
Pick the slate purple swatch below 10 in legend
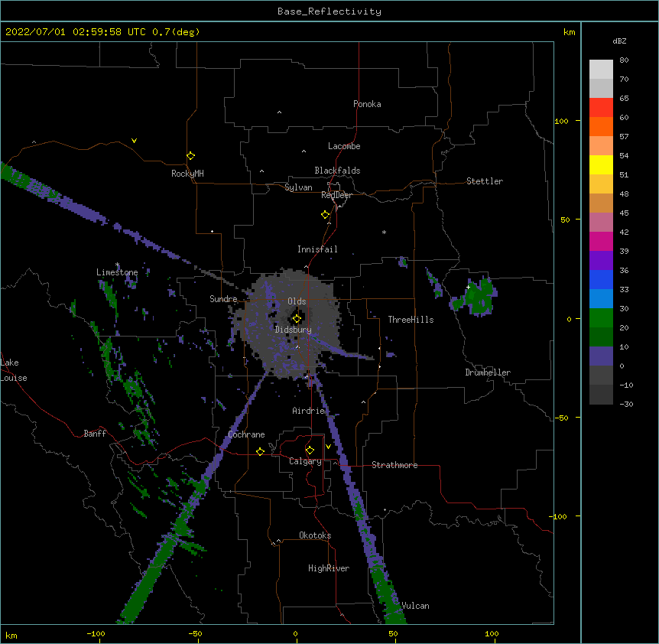pos(601,356)
